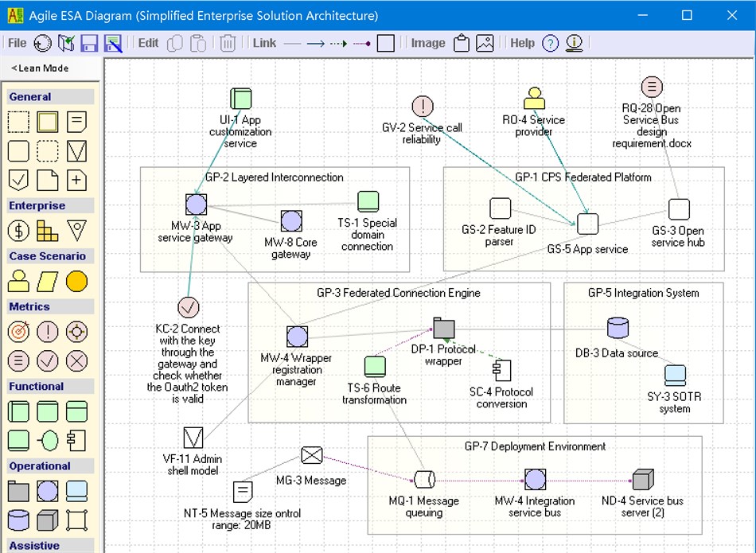The height and width of the screenshot is (553, 756).
Task: Save the diagram with floppy disk icon
Action: coord(89,44)
